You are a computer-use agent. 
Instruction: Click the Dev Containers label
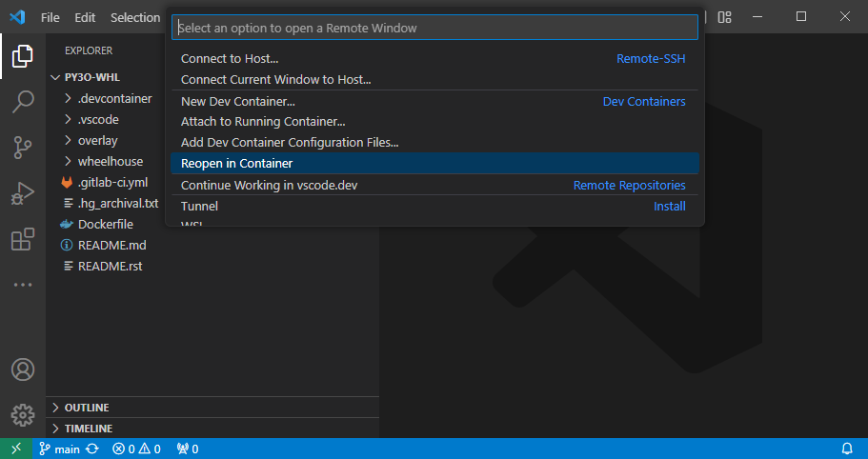pyautogui.click(x=644, y=102)
